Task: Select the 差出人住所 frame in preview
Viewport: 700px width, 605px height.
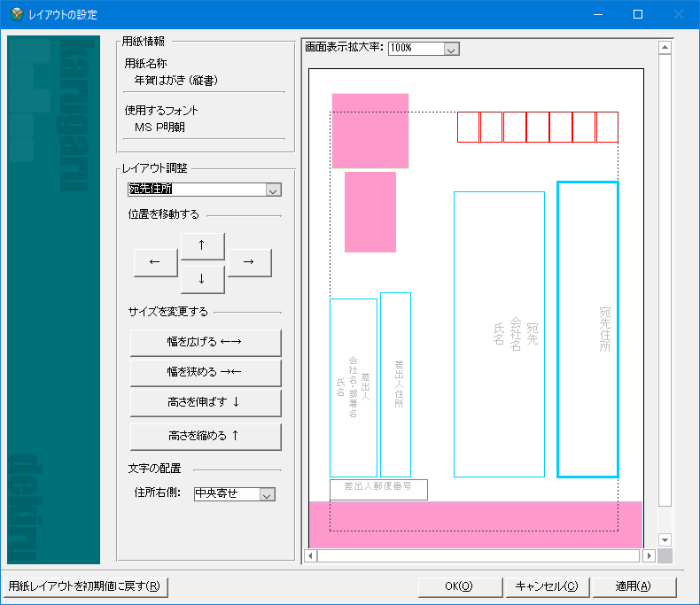Action: click(x=395, y=384)
